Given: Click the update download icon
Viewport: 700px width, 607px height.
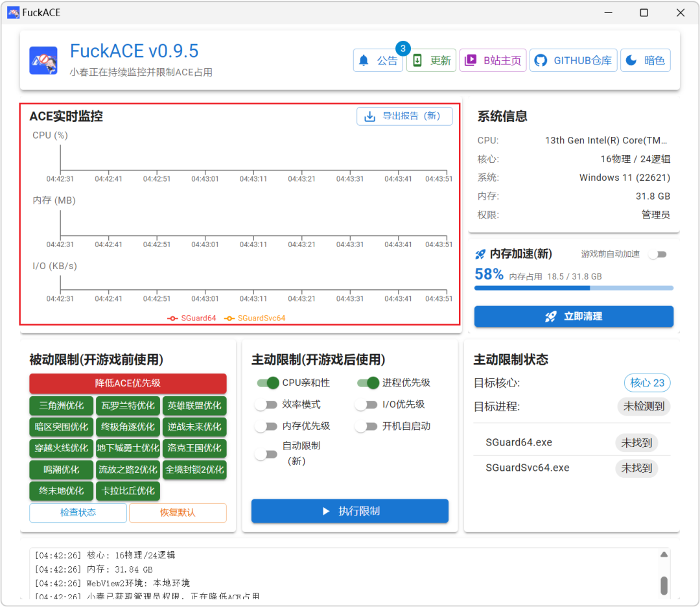Looking at the screenshot, I should pos(417,60).
